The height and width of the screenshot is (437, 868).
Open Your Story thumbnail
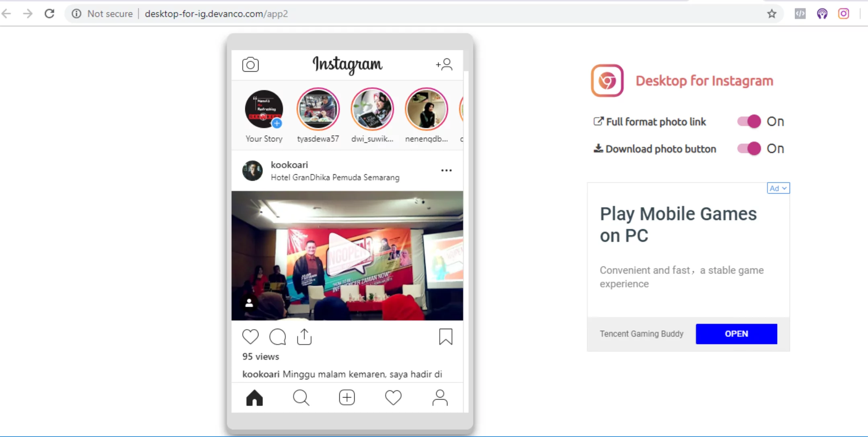click(264, 109)
